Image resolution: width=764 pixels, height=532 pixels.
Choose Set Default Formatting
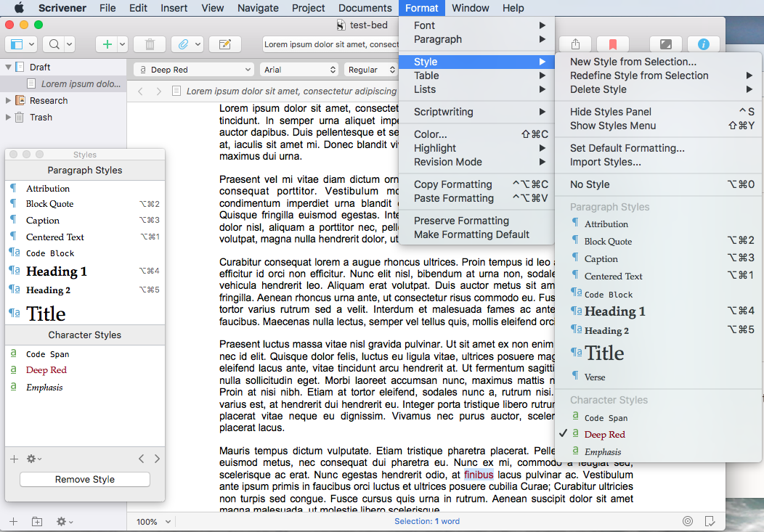click(x=658, y=148)
